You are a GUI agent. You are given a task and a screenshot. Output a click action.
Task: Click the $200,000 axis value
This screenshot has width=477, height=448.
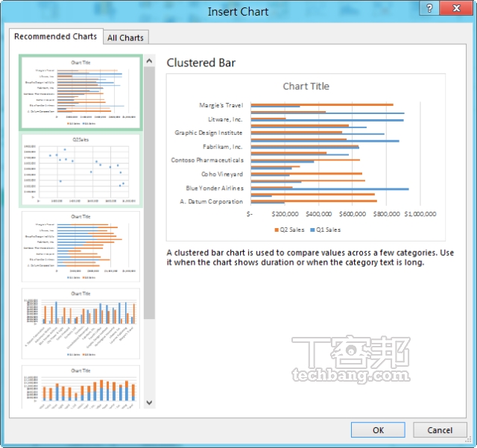click(285, 214)
